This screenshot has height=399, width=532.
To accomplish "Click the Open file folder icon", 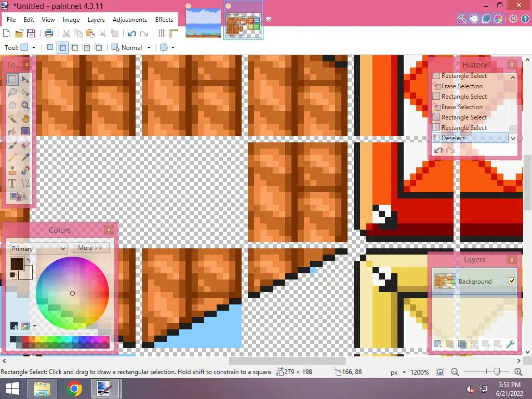I will (x=19, y=33).
